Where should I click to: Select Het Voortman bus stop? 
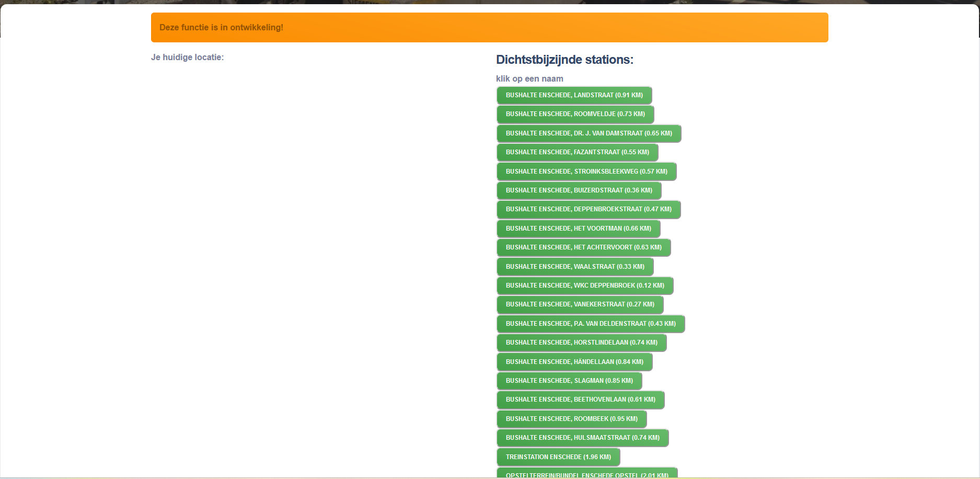(578, 229)
